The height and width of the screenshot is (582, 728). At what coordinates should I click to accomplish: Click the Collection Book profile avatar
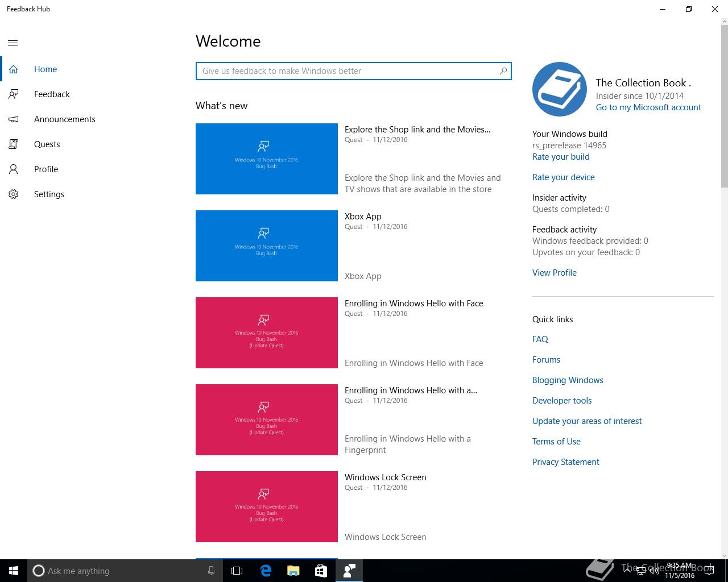pos(560,89)
